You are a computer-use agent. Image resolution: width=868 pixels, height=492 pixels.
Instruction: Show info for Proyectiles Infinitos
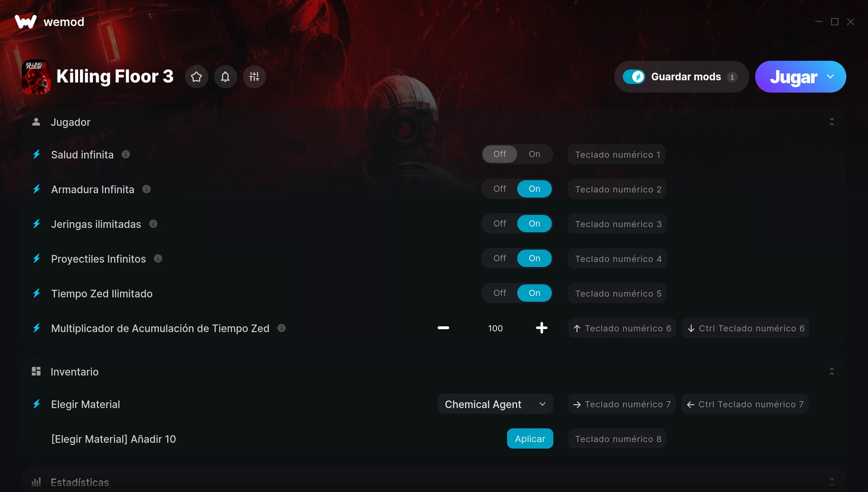point(158,259)
